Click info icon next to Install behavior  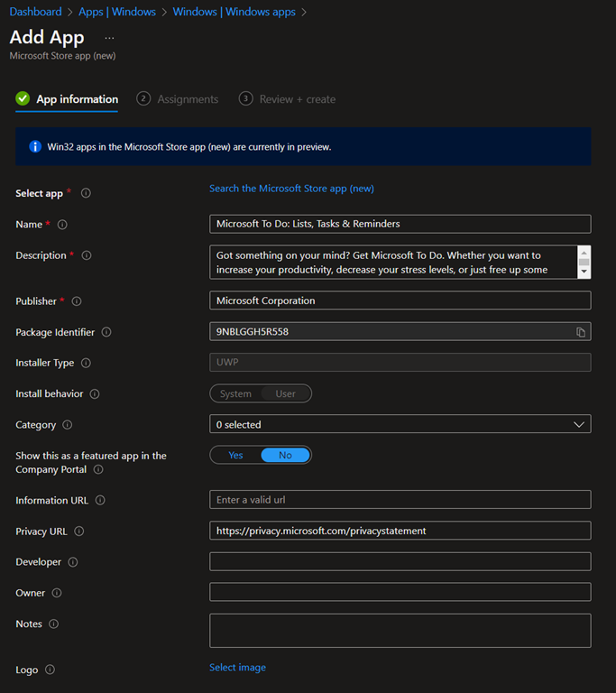[95, 394]
